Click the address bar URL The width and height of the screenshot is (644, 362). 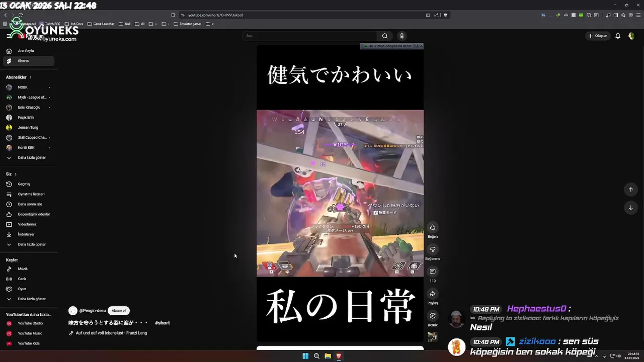point(216,15)
